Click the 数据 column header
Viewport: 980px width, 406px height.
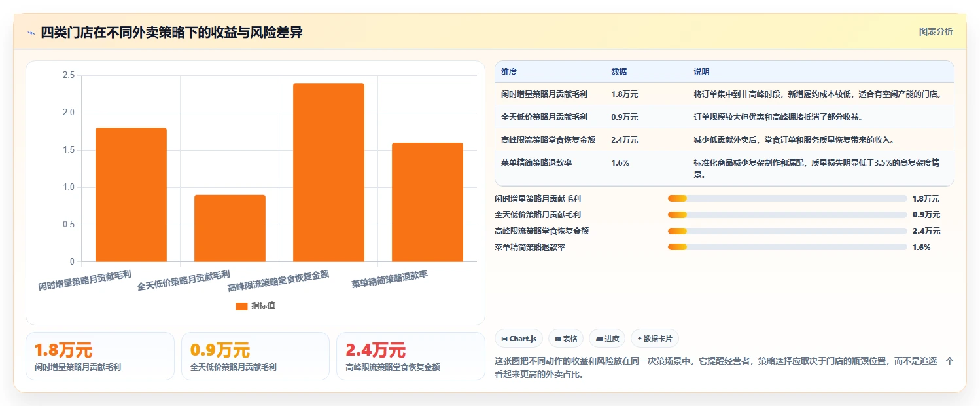point(619,72)
